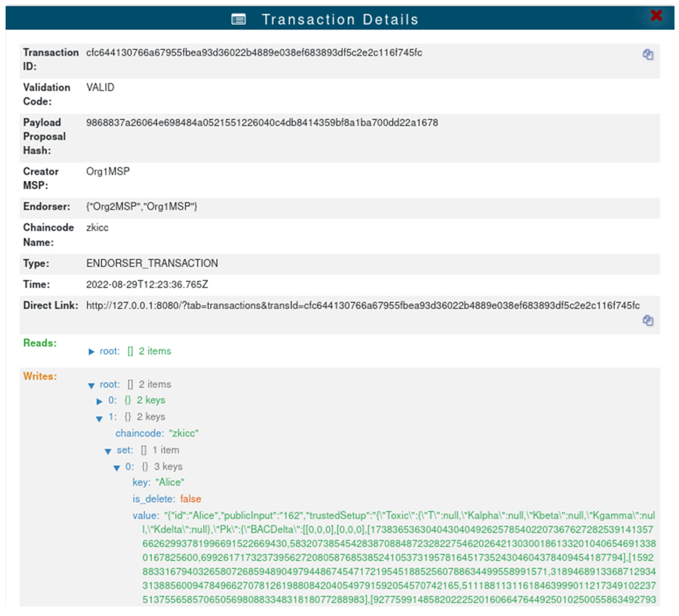Viewport: 679px width, 616px height.
Task: Click the list icon beside the title
Action: 238,20
